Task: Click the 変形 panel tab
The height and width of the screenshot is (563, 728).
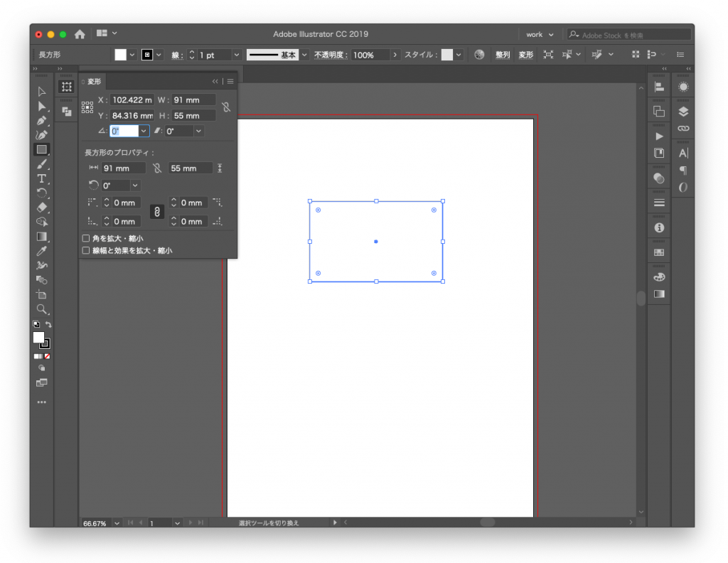Action: point(95,82)
